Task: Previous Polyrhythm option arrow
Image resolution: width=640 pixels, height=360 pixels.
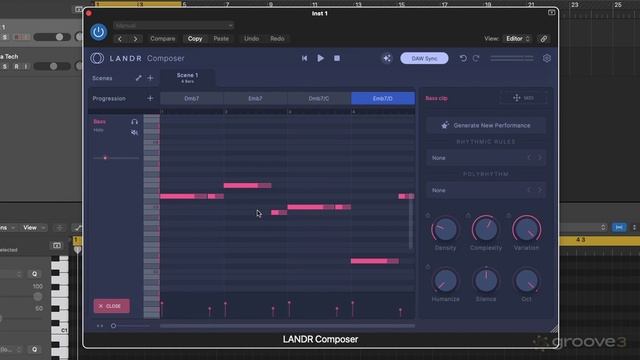Action: 529,190
